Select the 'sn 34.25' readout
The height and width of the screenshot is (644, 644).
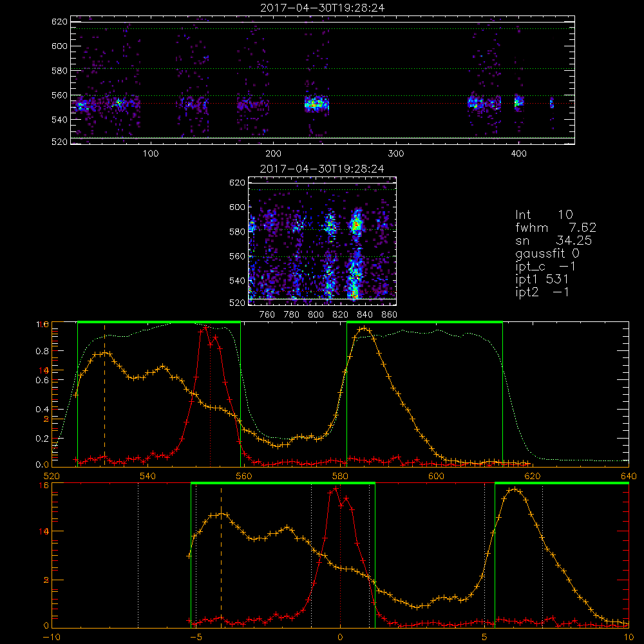(554, 240)
